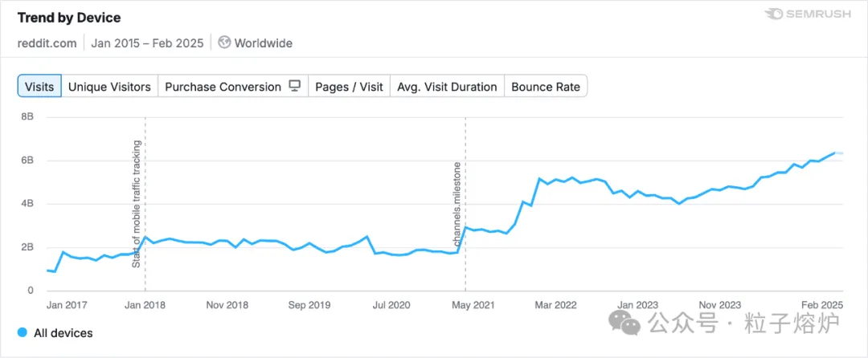
Task: Click the 'Jul 2020' x-axis label
Action: pos(393,305)
